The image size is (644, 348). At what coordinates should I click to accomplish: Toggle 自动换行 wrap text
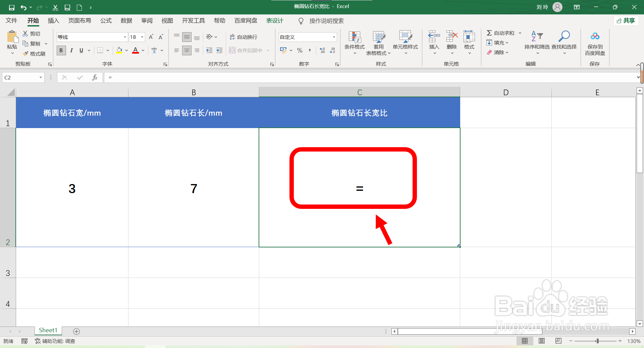pyautogui.click(x=243, y=37)
